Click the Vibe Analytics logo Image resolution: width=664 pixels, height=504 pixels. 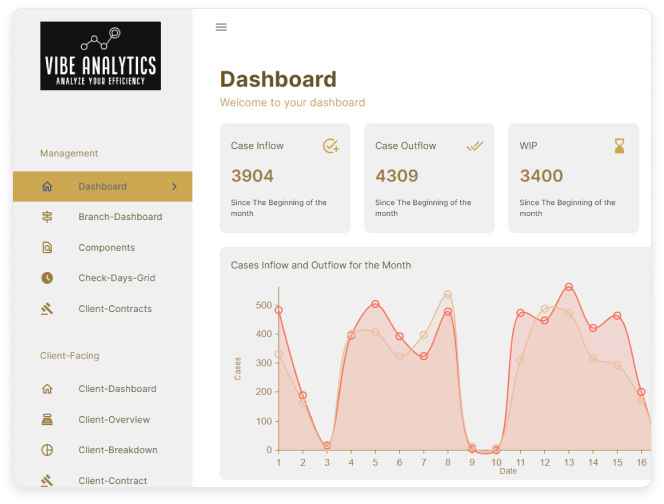click(100, 57)
